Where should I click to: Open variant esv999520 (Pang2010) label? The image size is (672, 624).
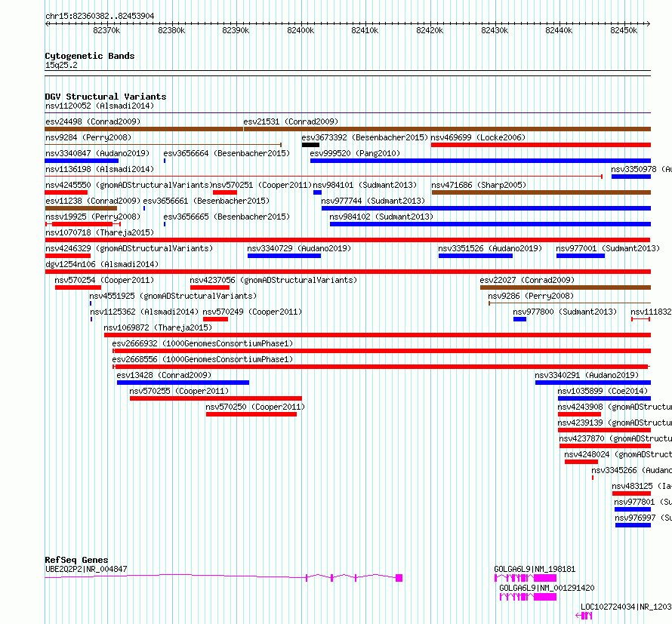click(355, 153)
